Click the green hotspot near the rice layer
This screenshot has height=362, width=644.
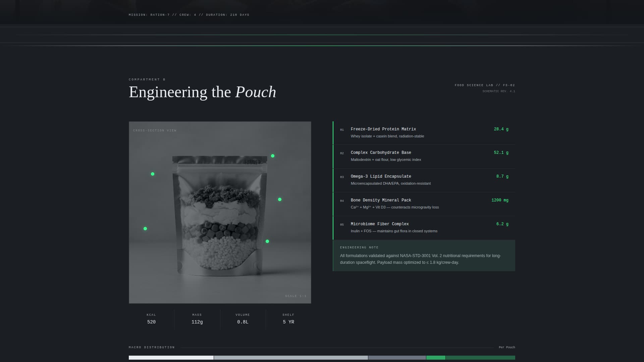[x=267, y=241]
